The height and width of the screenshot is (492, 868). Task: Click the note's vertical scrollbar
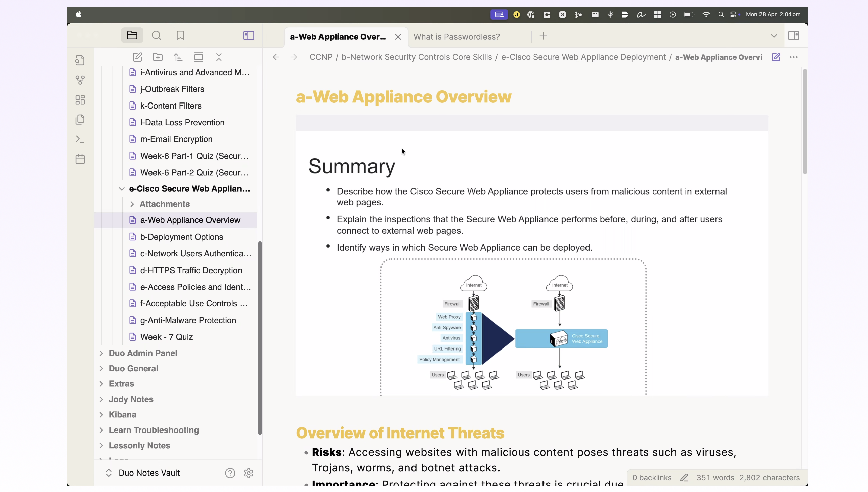click(805, 122)
